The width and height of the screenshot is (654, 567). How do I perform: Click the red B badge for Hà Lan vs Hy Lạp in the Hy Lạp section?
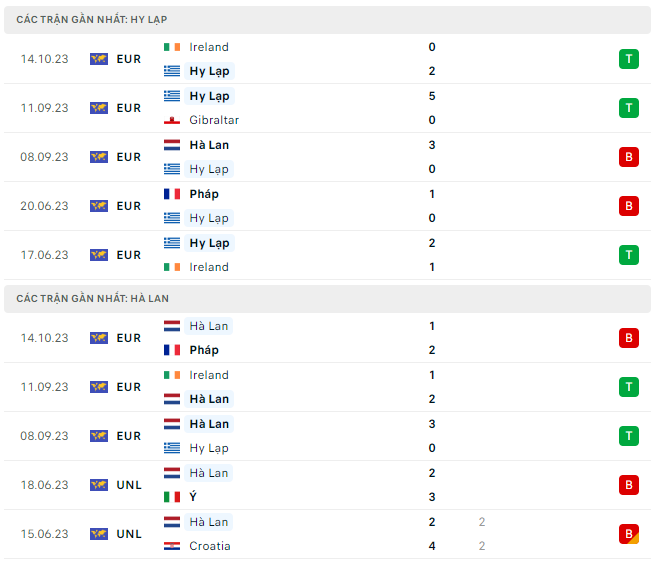coord(628,157)
